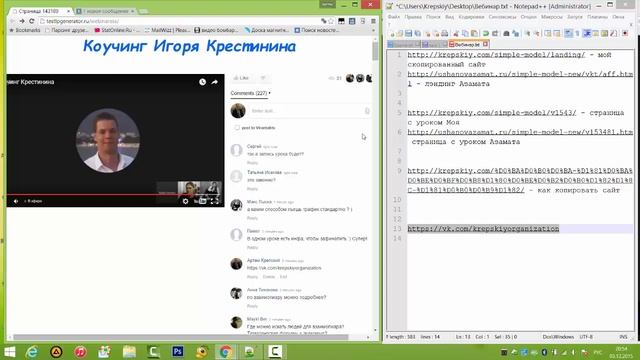Image resolution: width=640 pixels, height=360 pixels.
Task: Open the vk.com/krepskiyorganization link in comments
Action: 284,268
